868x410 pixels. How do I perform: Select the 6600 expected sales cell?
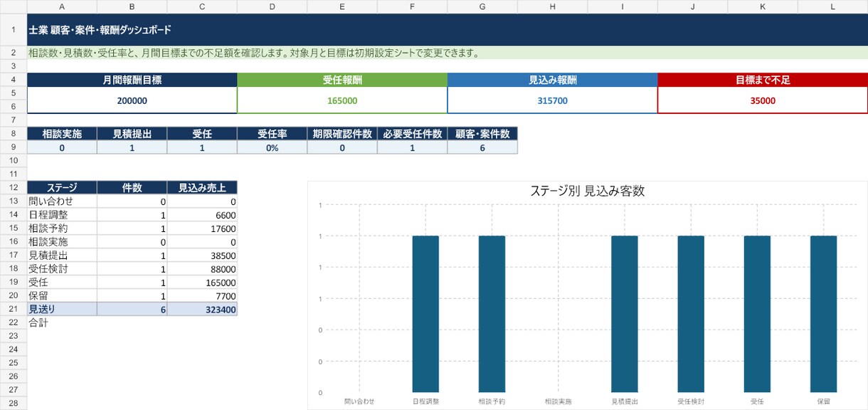(202, 215)
